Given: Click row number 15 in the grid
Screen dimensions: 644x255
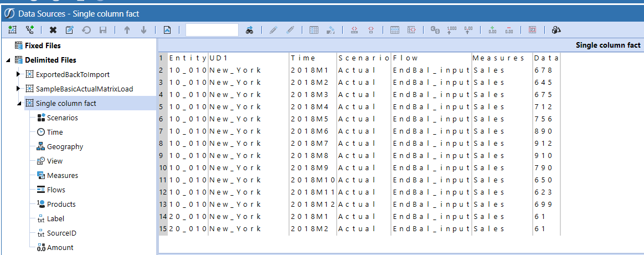Looking at the screenshot, I should point(163,229).
